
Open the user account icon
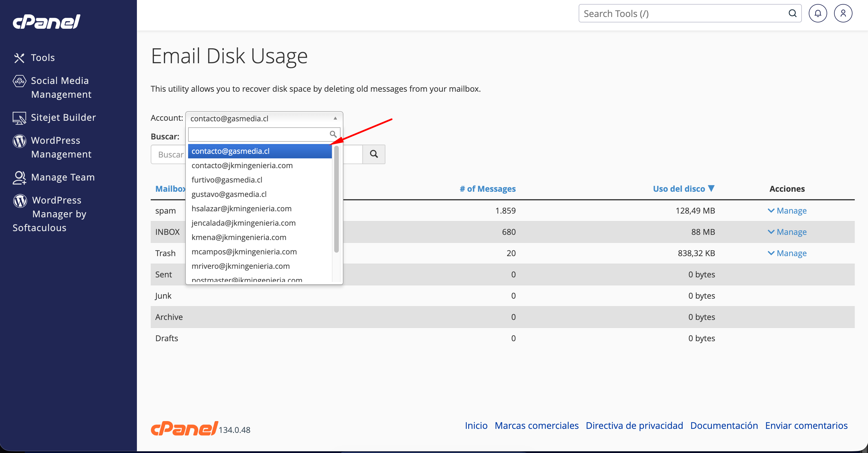coord(843,14)
